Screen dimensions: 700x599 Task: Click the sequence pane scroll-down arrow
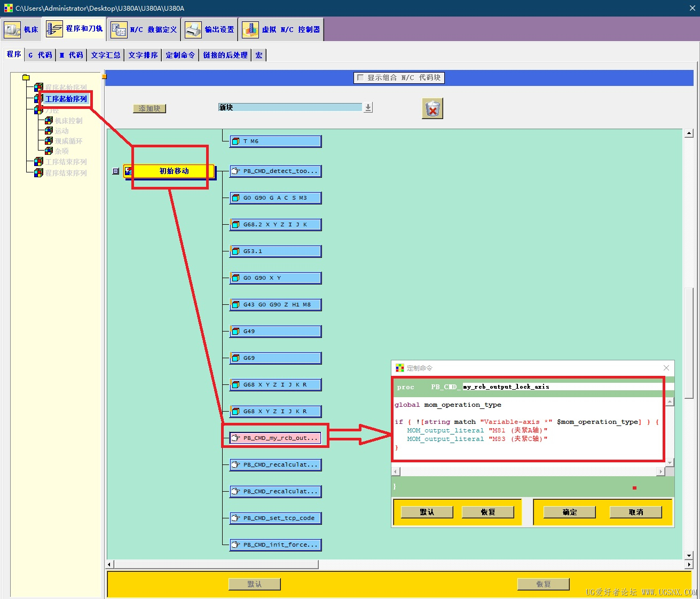689,555
